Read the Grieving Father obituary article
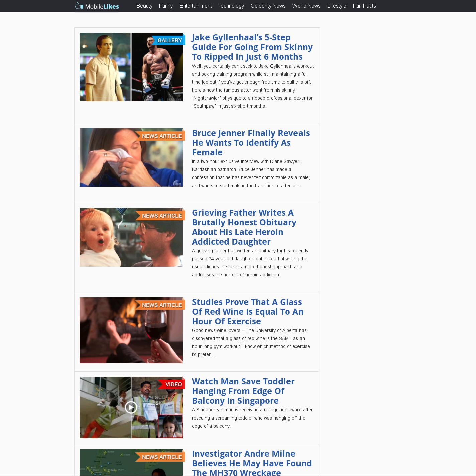The height and width of the screenshot is (476, 476). [244, 227]
